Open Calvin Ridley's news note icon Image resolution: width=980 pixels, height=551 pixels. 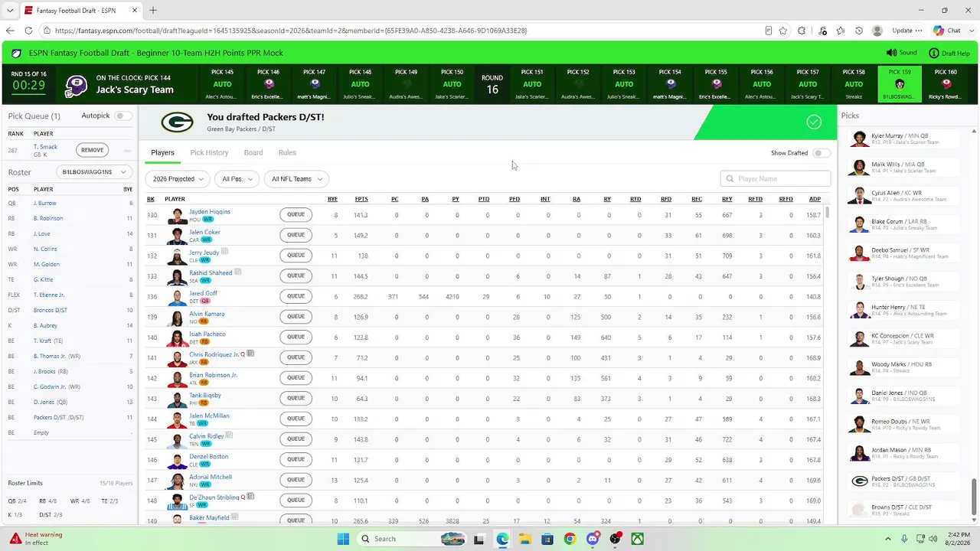(x=229, y=435)
